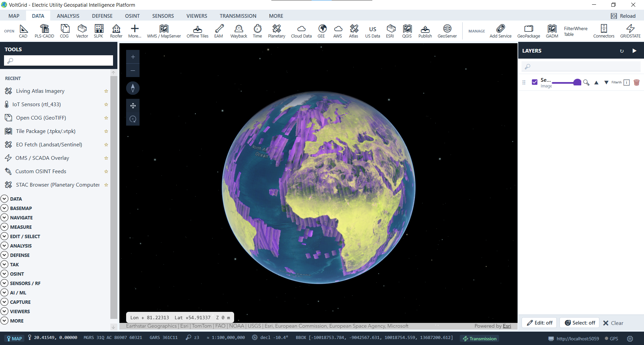The image size is (644, 345).
Task: Open AWS data source
Action: tap(338, 31)
